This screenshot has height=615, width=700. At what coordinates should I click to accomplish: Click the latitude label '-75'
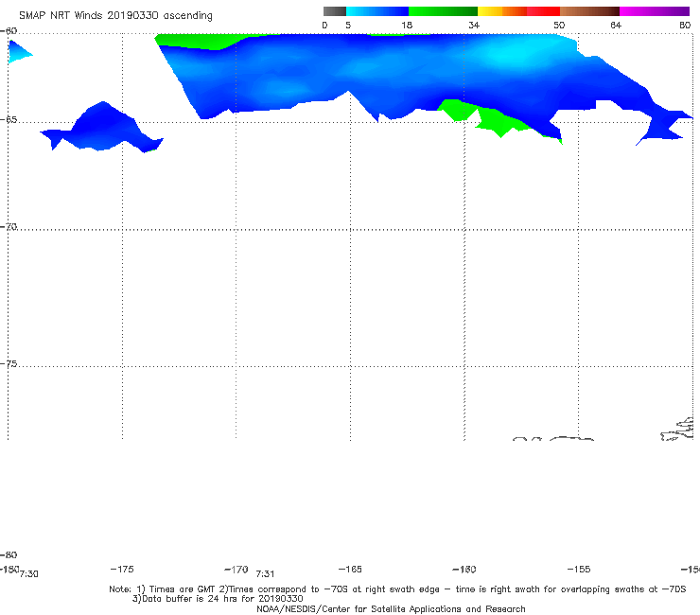tap(9, 364)
